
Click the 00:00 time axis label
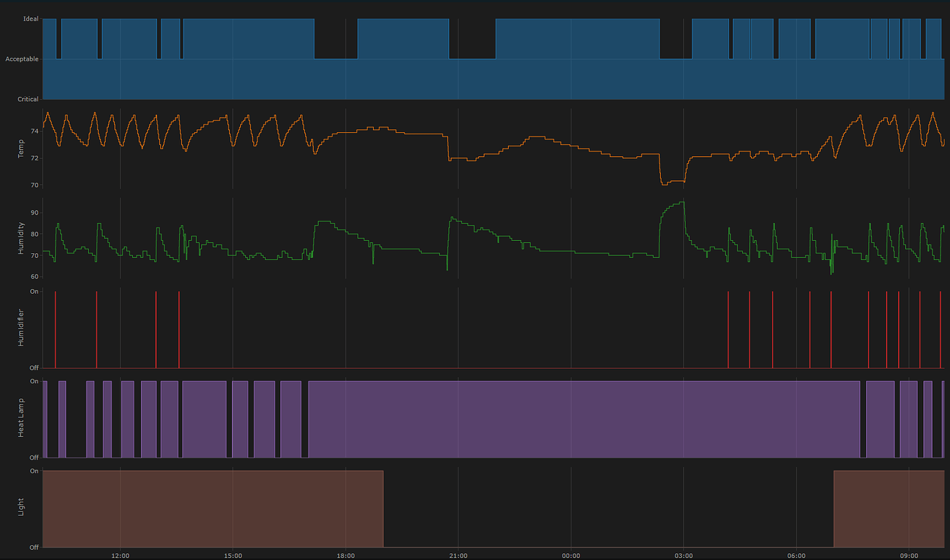tap(571, 556)
